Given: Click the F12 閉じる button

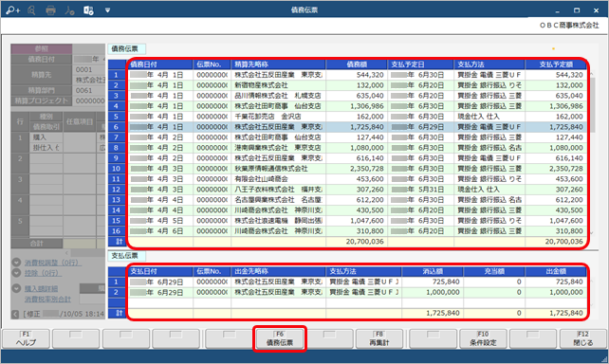Looking at the screenshot, I should click(x=583, y=338).
